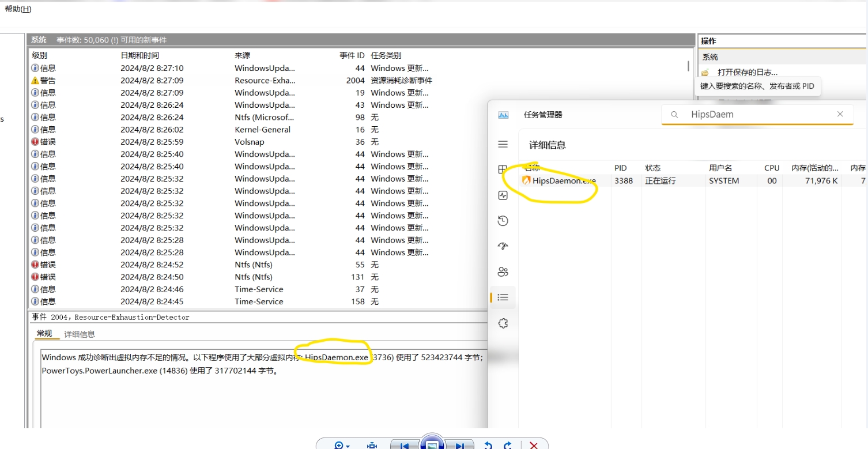Click error icon of Volsnap event
Screen dimensions: 868x449
[35, 142]
